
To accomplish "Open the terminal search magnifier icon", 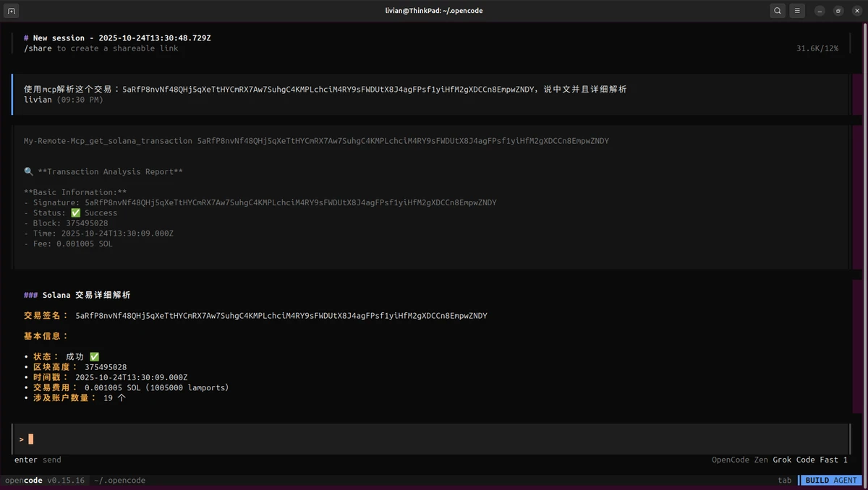I will coord(777,11).
